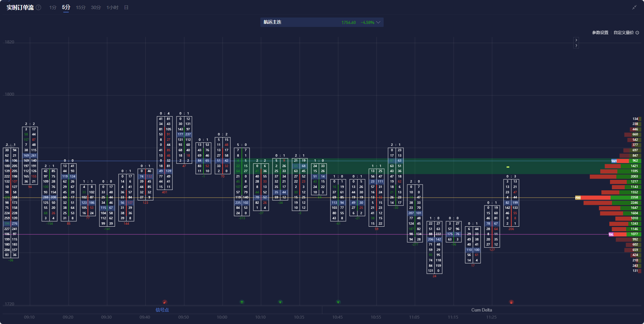The height and width of the screenshot is (324, 644).
Task: Select the 15分 timeframe tab
Action: [x=80, y=7]
